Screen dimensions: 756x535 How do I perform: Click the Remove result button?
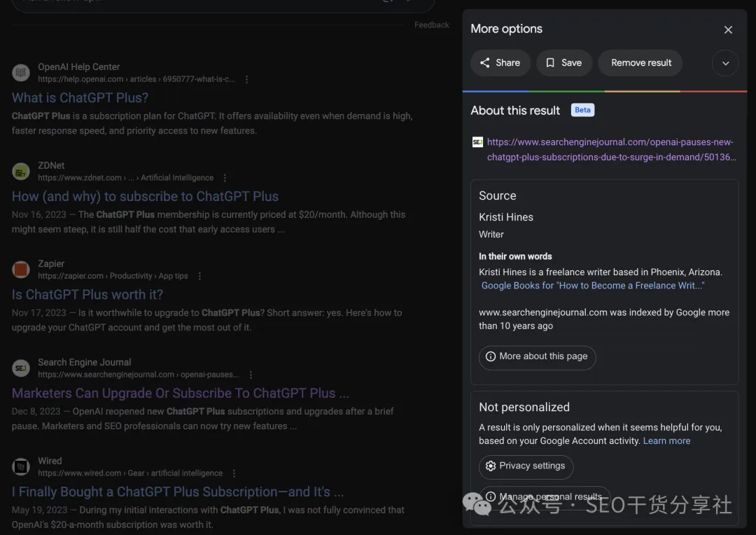click(640, 63)
